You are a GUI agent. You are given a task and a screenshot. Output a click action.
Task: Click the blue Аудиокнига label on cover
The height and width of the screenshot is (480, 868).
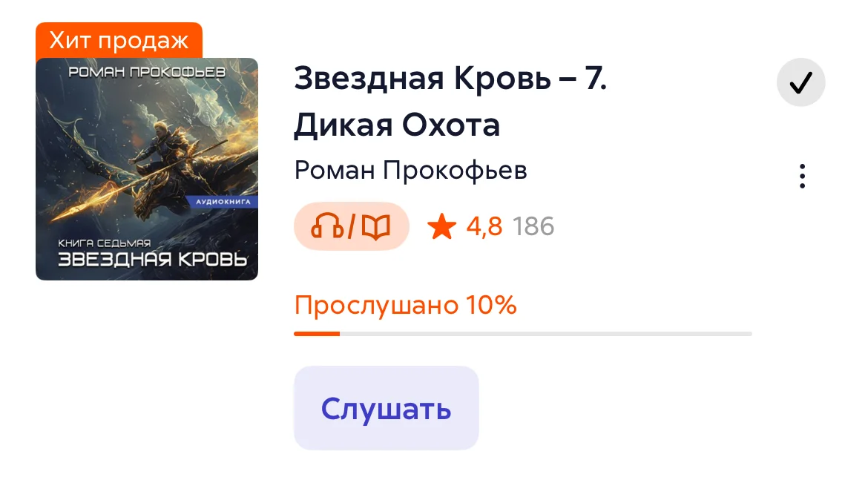point(223,202)
